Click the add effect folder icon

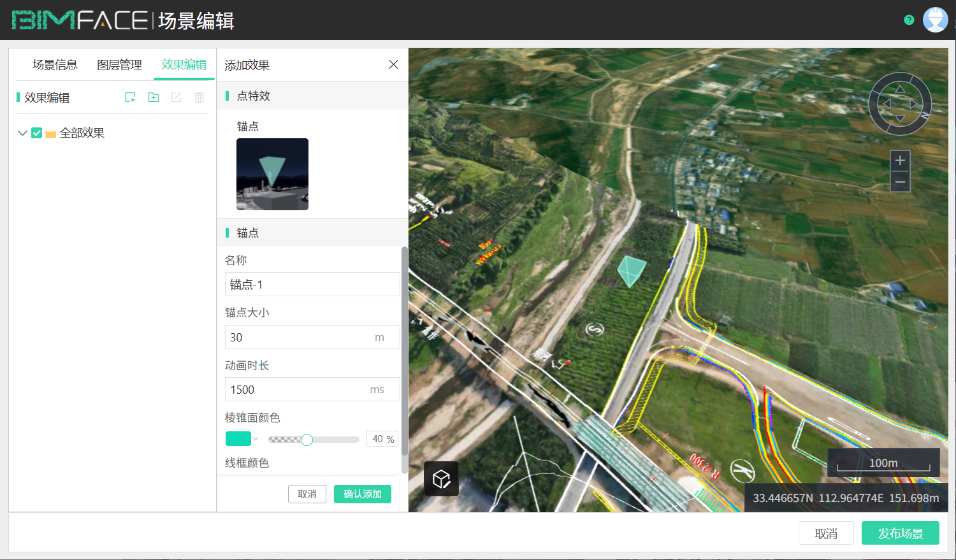click(x=154, y=97)
